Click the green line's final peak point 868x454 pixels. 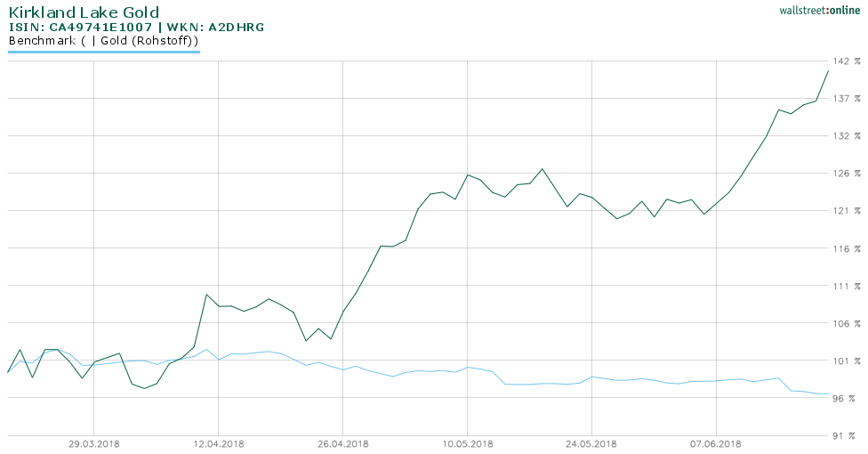click(829, 70)
